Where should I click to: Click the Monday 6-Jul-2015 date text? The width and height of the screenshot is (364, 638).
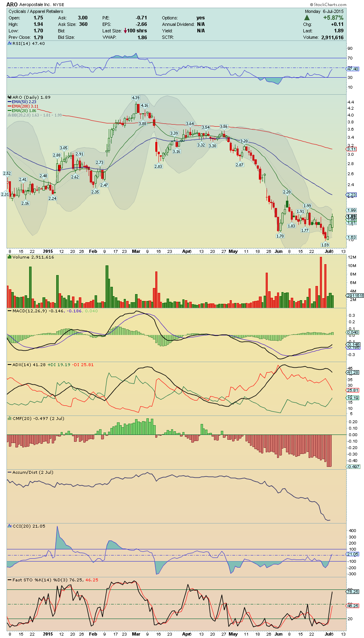pos(324,11)
